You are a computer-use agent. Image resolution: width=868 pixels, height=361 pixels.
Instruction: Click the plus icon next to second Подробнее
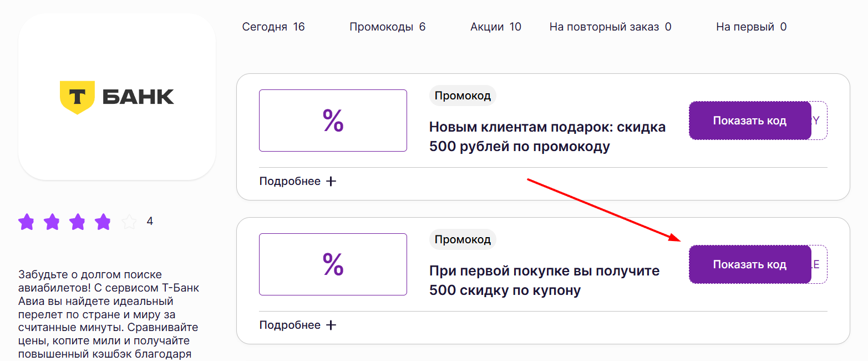click(331, 324)
